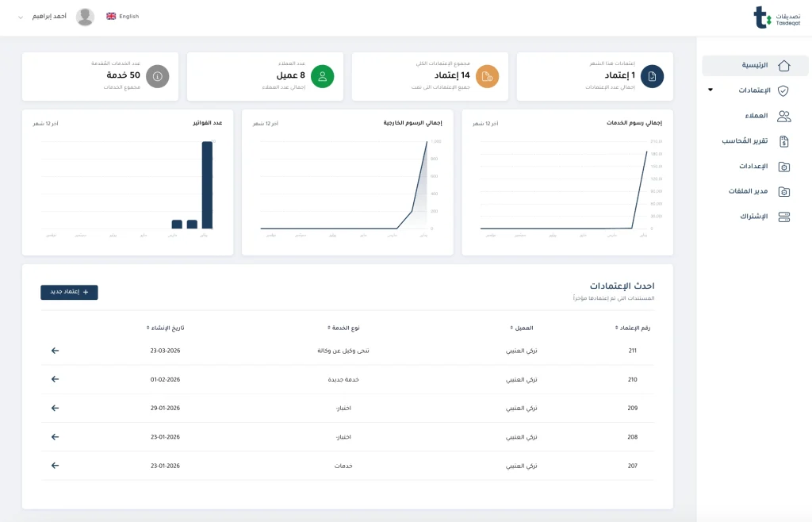This screenshot has height=522, width=812.
Task: Expand the الإعتمادات submenu arrow
Action: (710, 90)
